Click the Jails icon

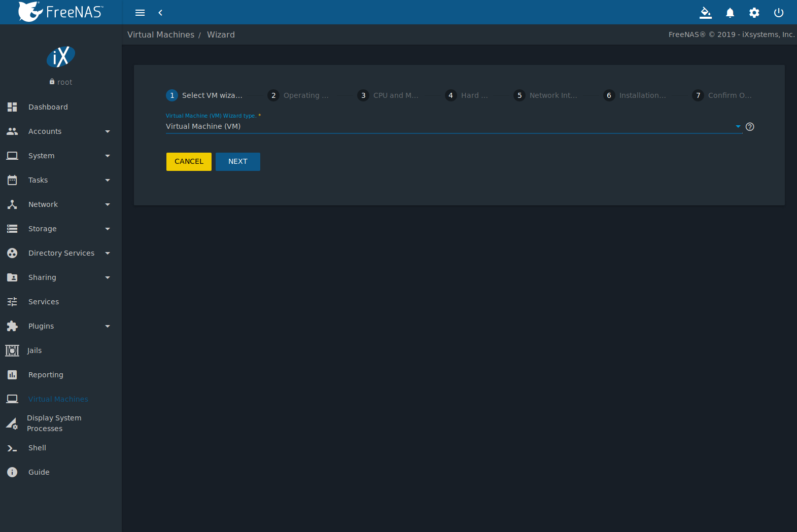point(12,350)
